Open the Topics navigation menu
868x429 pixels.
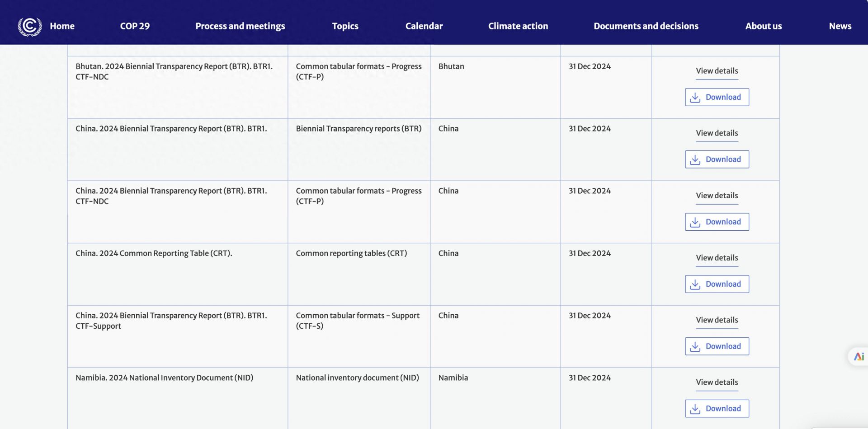point(345,26)
